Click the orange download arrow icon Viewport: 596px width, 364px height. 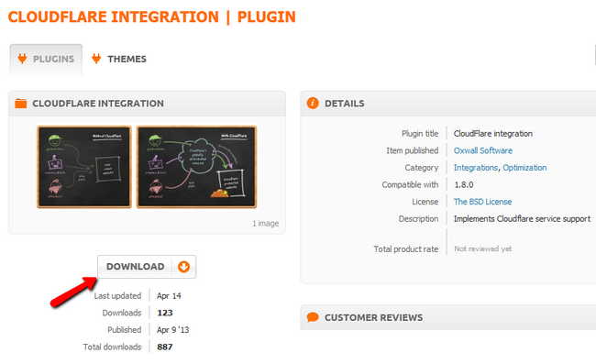point(184,267)
